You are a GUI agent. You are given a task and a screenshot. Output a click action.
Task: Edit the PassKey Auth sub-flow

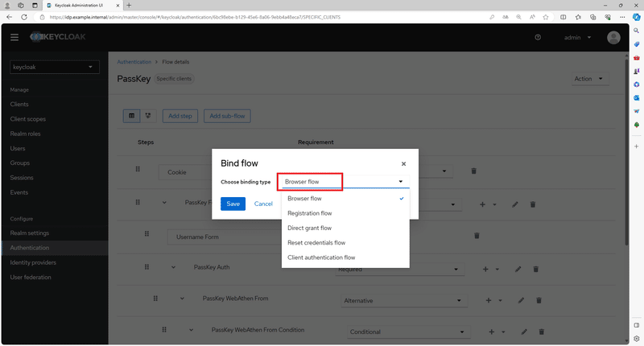pos(518,270)
